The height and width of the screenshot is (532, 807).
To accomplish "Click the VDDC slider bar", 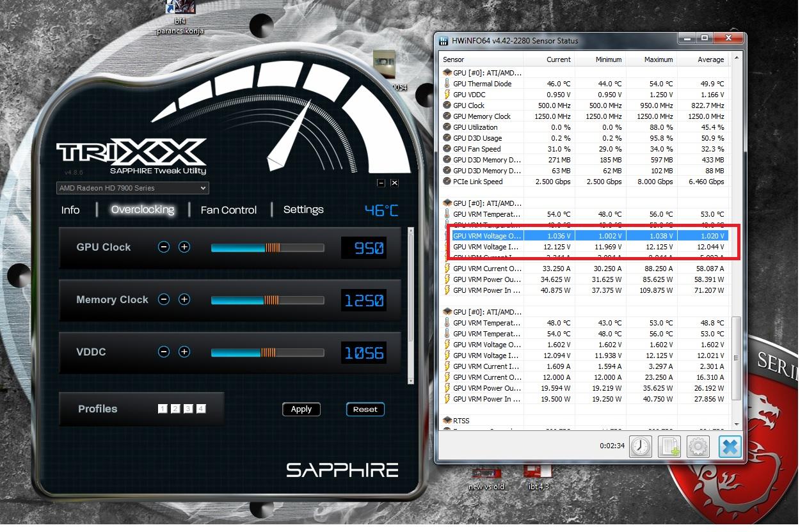I will [x=268, y=352].
